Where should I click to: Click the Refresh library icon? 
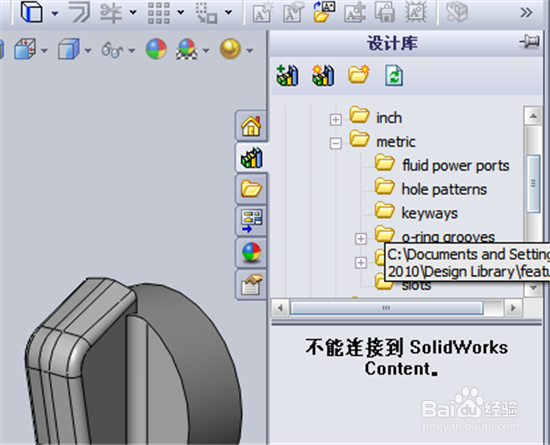pos(394,75)
